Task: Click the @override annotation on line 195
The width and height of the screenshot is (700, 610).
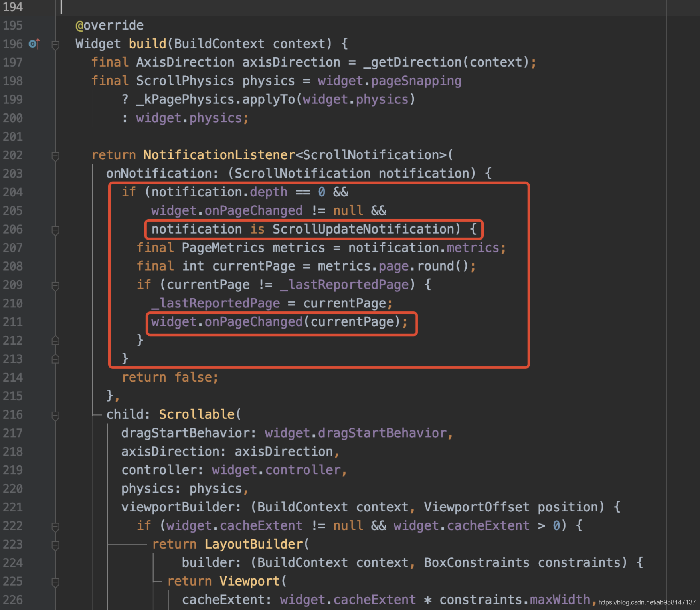Action: pyautogui.click(x=109, y=25)
